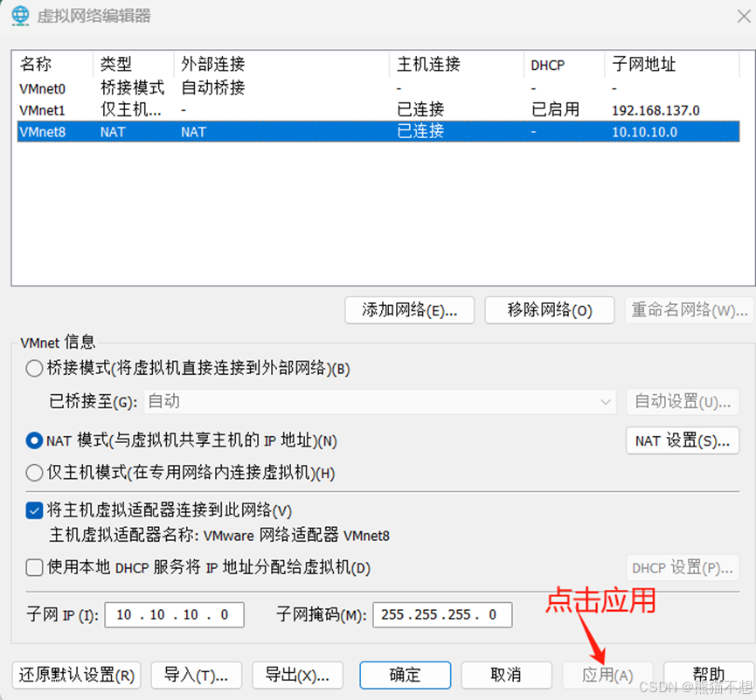Viewport: 756px width, 700px height.
Task: Click 导入(T)... button
Action: point(197,676)
